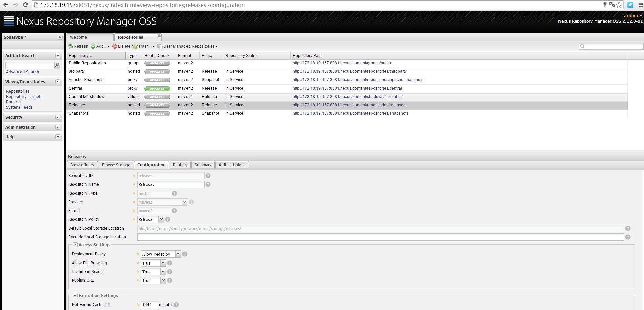
Task: Analyze health of Releases repository
Action: (x=157, y=105)
